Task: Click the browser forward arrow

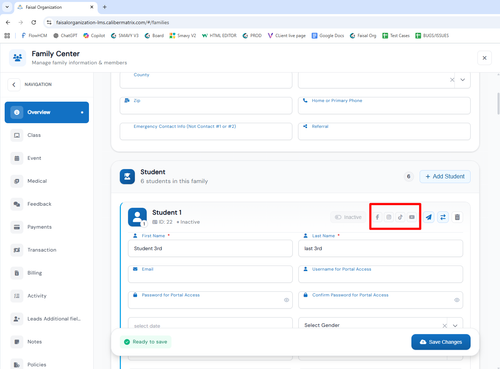Action: tap(21, 22)
